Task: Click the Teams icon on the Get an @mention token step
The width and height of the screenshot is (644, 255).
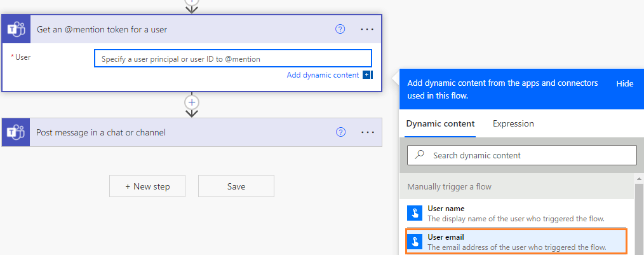Action: [16, 29]
